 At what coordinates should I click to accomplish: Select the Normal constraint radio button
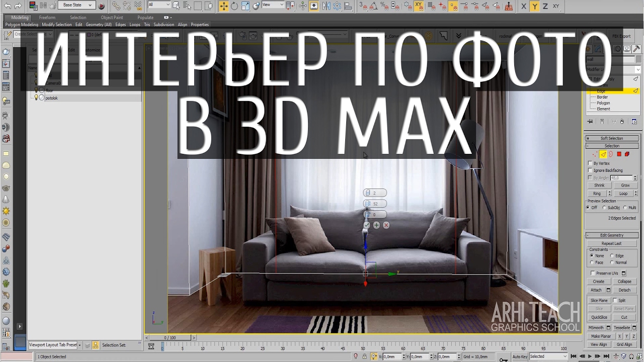coord(612,262)
